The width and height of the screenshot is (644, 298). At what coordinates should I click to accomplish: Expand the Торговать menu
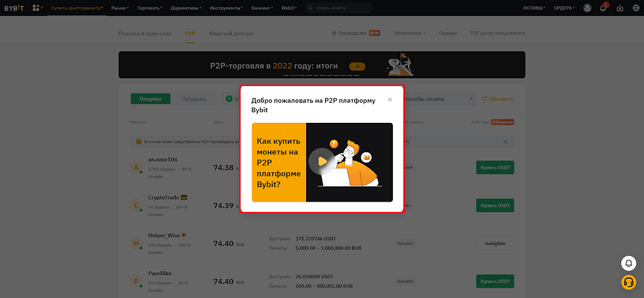click(x=149, y=8)
